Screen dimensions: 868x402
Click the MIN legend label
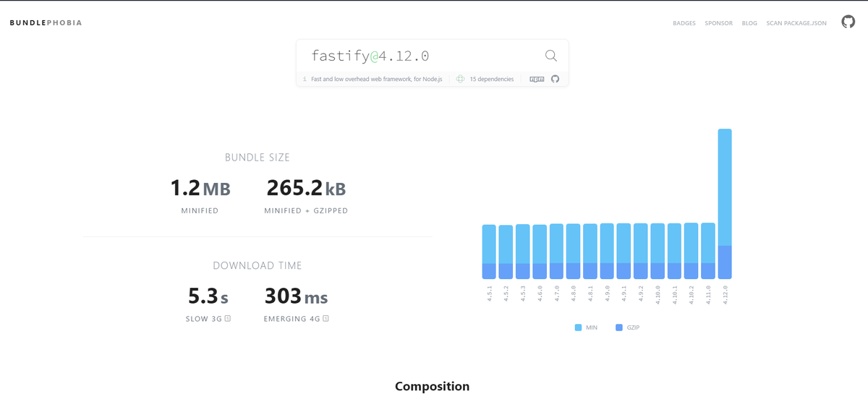pos(592,328)
